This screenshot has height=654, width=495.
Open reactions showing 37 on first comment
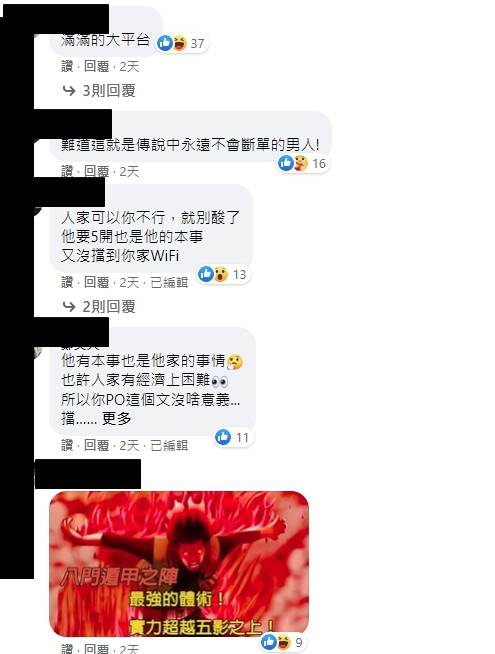pos(182,43)
